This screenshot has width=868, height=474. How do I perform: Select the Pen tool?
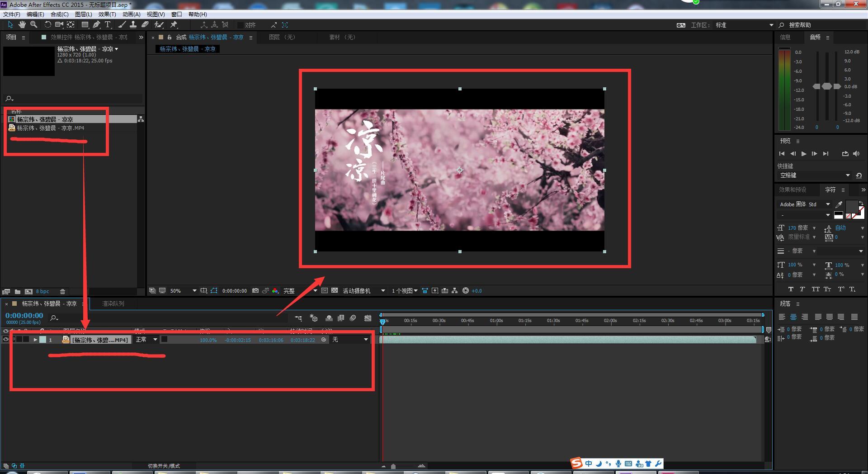pos(96,25)
